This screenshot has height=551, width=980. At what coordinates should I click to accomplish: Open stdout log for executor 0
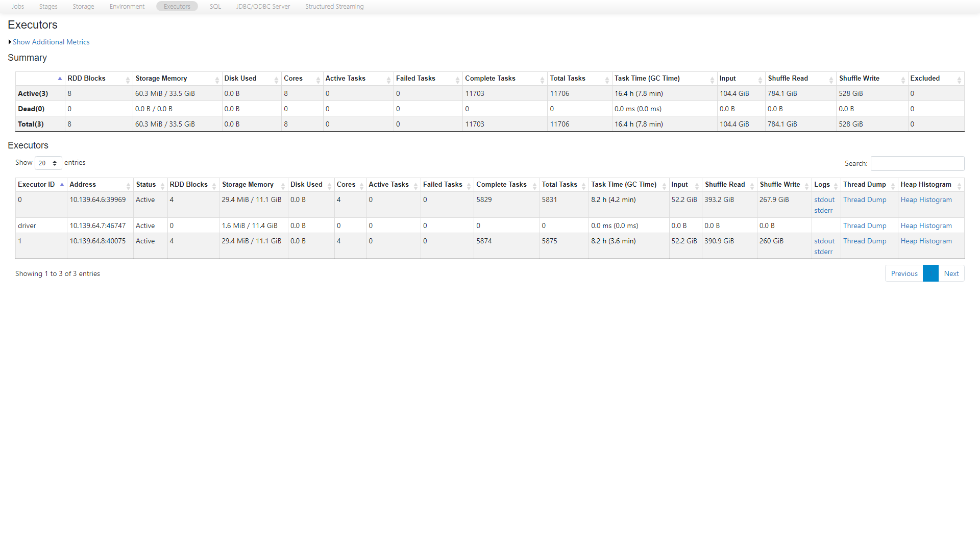tap(824, 199)
